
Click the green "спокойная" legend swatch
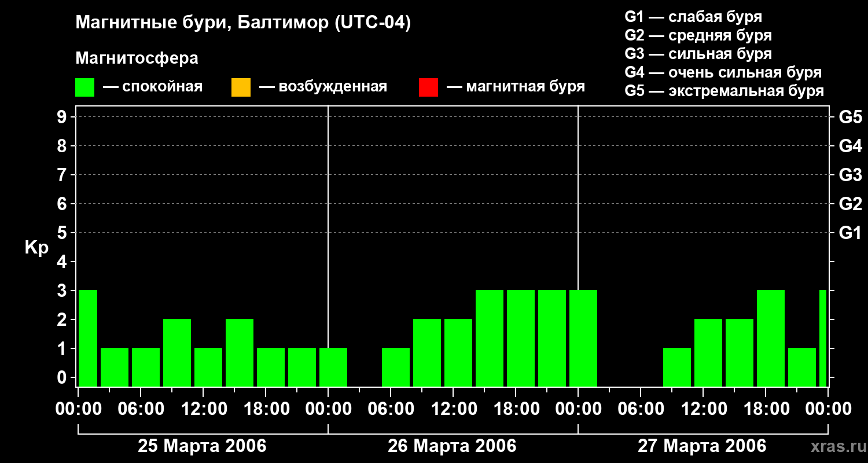click(85, 87)
